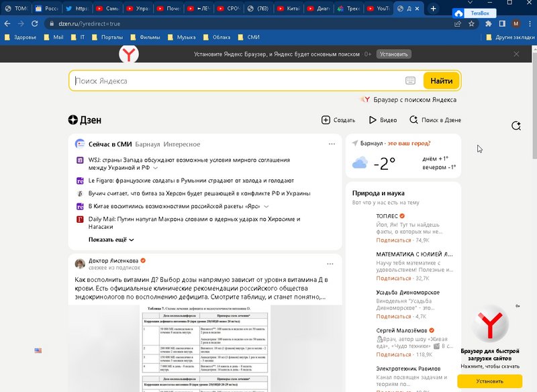
Task: Click the TeraBox cloud icon
Action: point(458,13)
